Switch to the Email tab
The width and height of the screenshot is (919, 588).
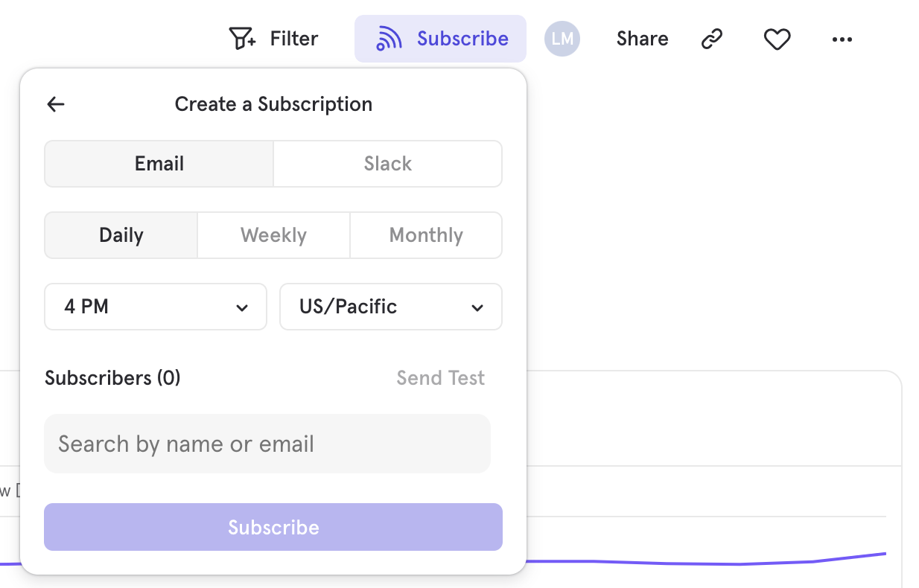(159, 163)
